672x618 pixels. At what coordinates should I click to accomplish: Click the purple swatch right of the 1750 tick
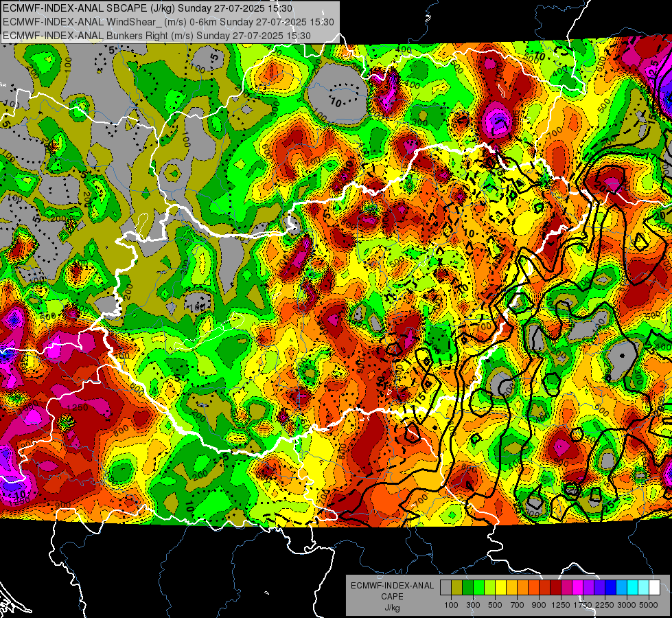tap(588, 588)
